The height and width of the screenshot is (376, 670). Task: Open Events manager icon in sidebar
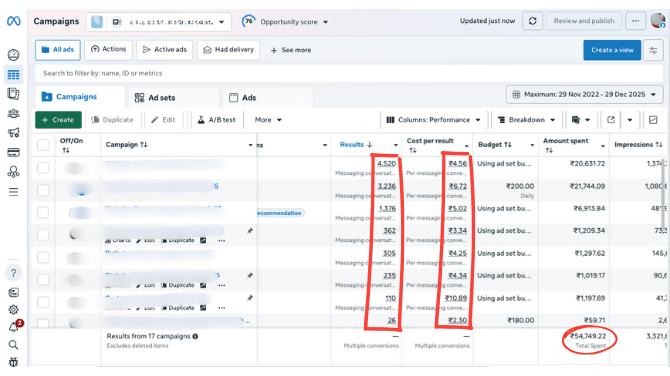point(14,172)
